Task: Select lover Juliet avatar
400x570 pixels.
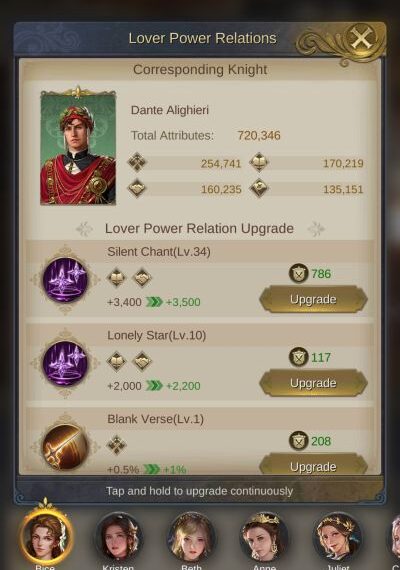Action: tap(337, 537)
